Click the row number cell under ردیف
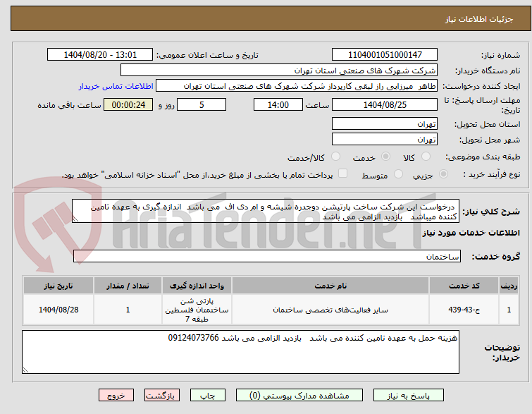The width and height of the screenshot is (532, 414). coord(509,310)
